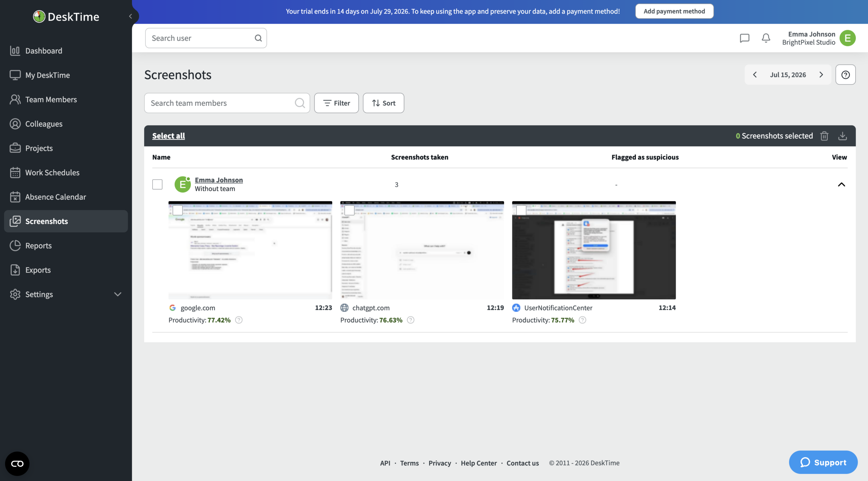The image size is (868, 481).
Task: Open the Jul 15, 2026 date picker
Action: (788, 75)
